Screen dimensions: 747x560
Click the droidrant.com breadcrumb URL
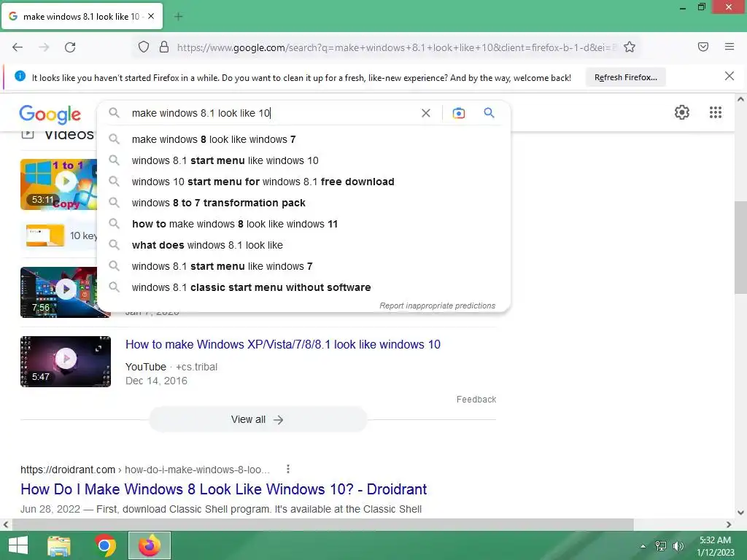point(145,470)
